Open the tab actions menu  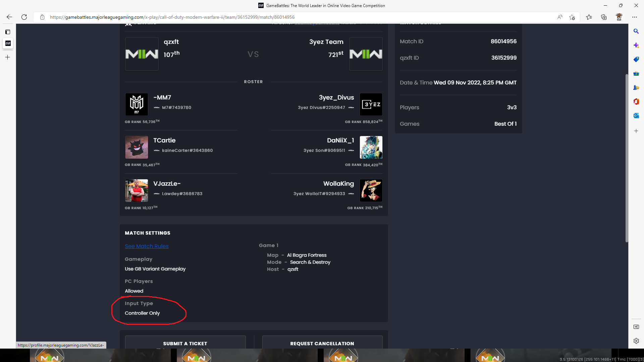[x=8, y=32]
